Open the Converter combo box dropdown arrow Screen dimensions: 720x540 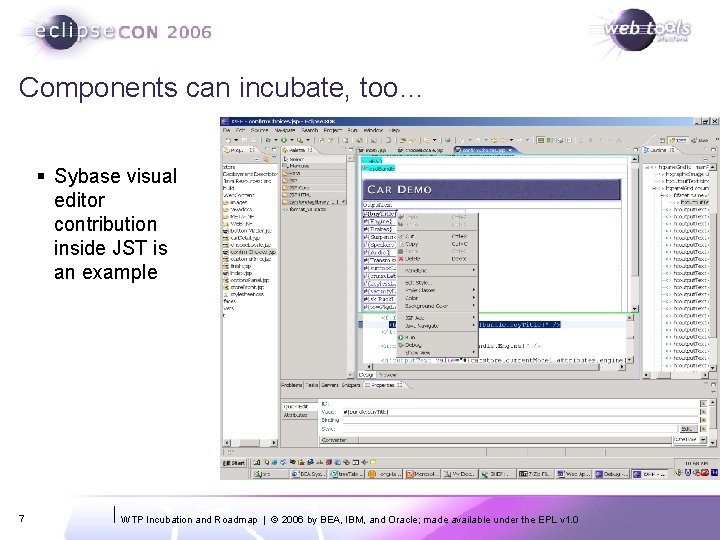(x=703, y=439)
